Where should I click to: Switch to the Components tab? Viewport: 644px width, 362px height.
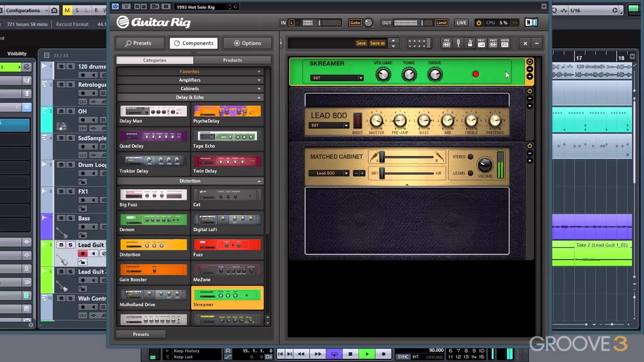click(x=194, y=43)
